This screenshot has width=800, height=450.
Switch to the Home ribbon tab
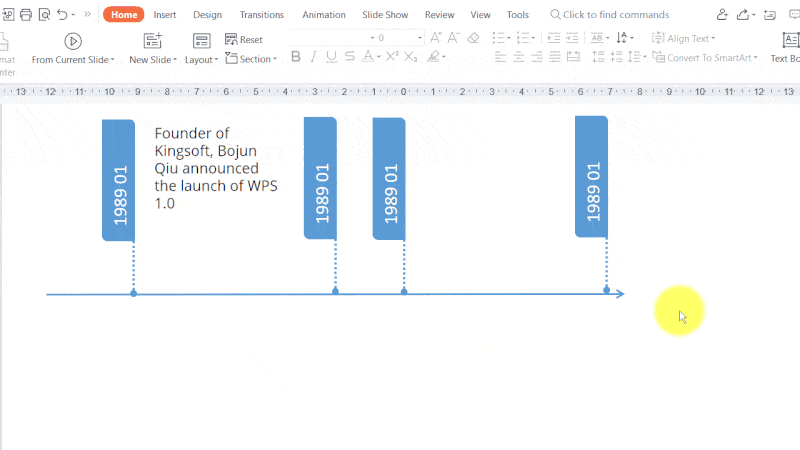123,14
